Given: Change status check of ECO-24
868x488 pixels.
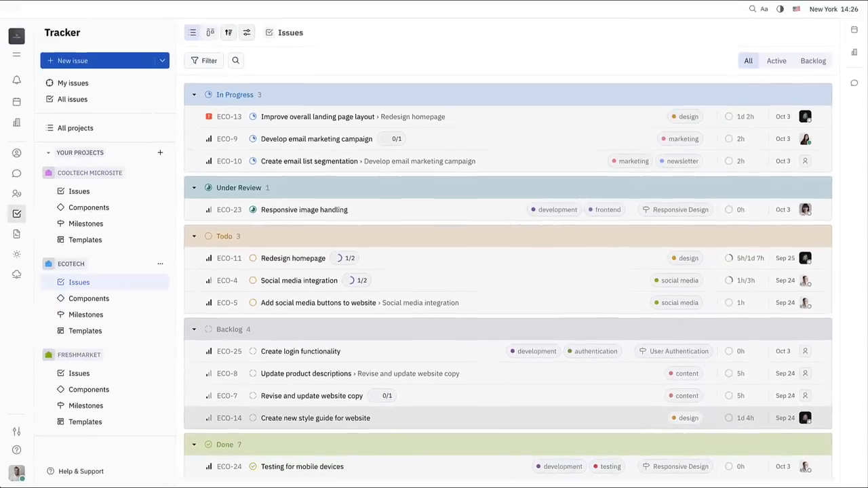Looking at the screenshot, I should click(253, 466).
